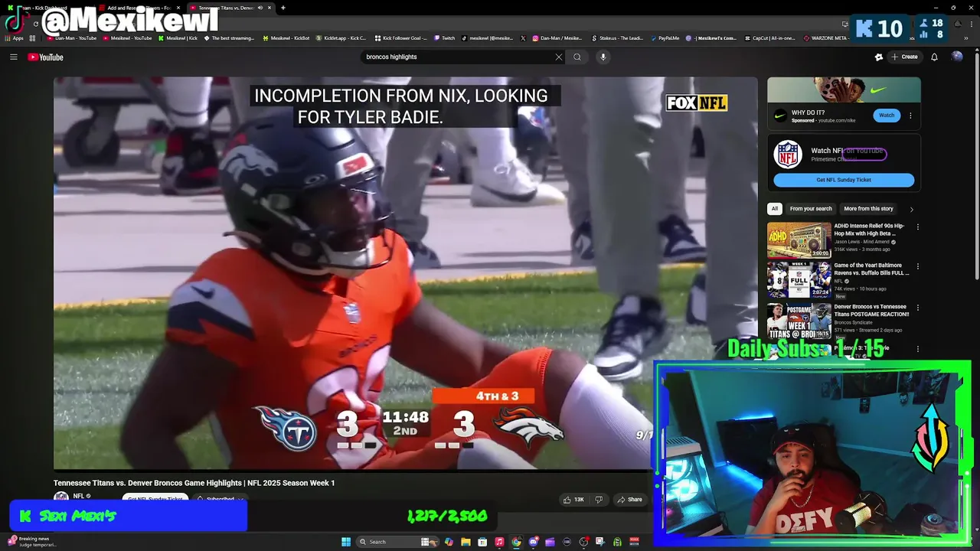Like the video with thumbs-up
This screenshot has height=551, width=980.
pos(573,500)
